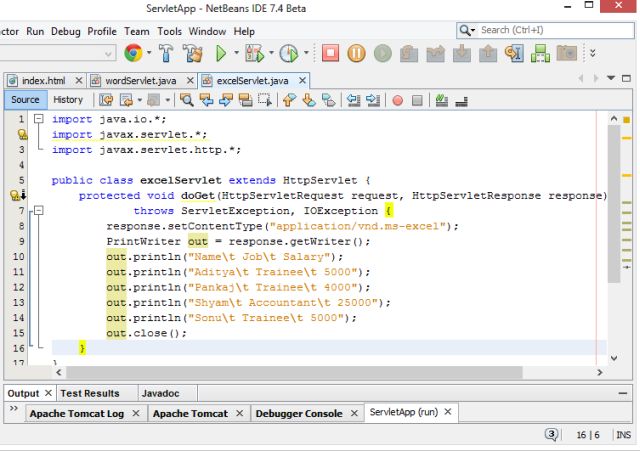Image resolution: width=640 pixels, height=451 pixels.
Task: Open the Javadoc tab
Action: point(160,393)
